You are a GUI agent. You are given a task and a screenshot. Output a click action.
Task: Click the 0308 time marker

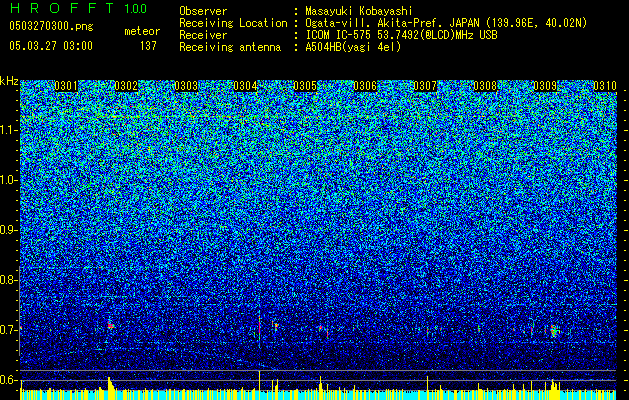(485, 86)
